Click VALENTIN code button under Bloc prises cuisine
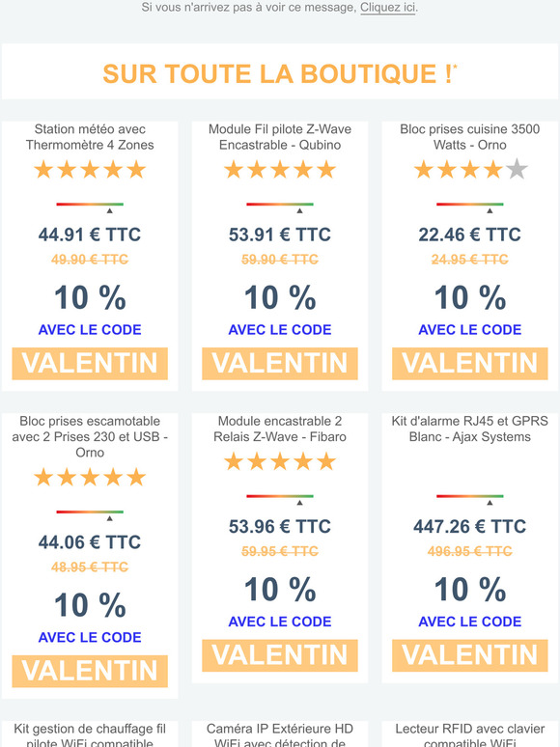Screen dimensions: 560x747 [x=470, y=364]
